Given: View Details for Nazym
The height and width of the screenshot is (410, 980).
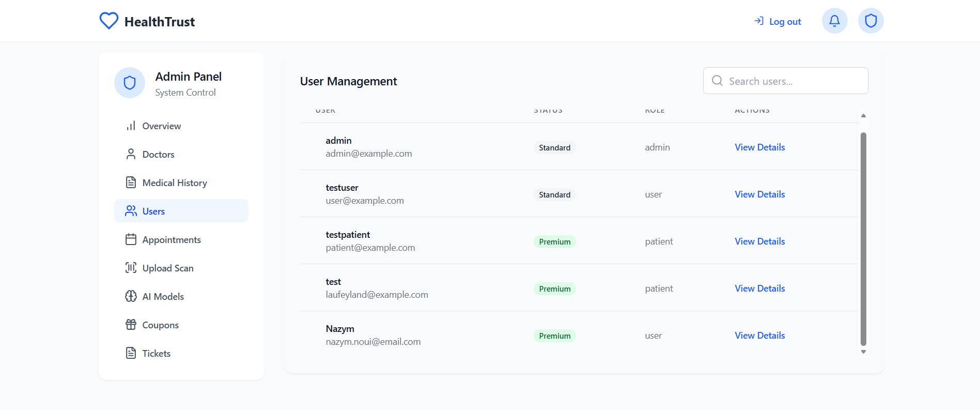Looking at the screenshot, I should pyautogui.click(x=760, y=336).
